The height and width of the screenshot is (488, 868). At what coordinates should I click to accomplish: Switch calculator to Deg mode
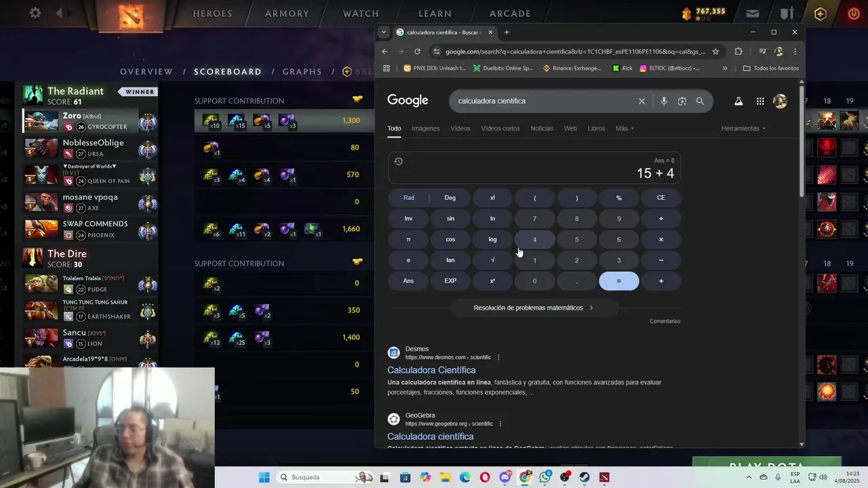tap(450, 198)
